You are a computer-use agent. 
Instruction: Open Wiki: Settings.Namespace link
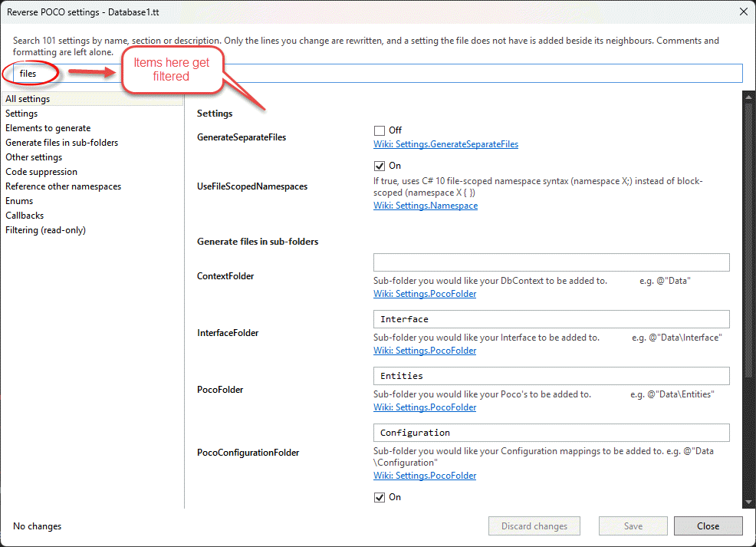coord(426,206)
